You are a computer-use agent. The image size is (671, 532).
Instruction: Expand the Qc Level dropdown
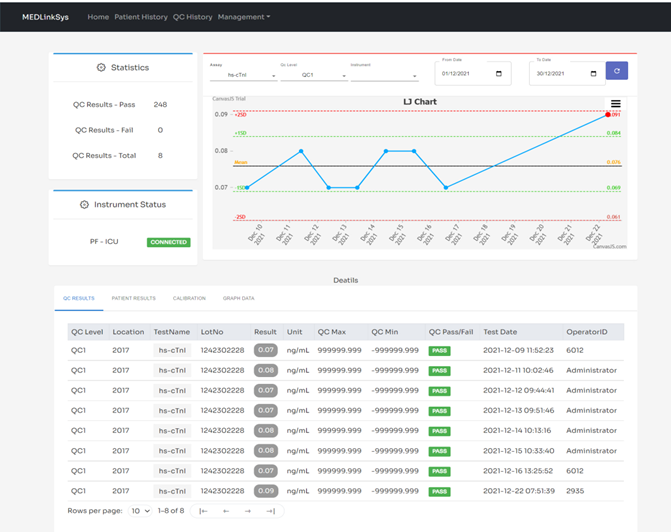tap(313, 75)
